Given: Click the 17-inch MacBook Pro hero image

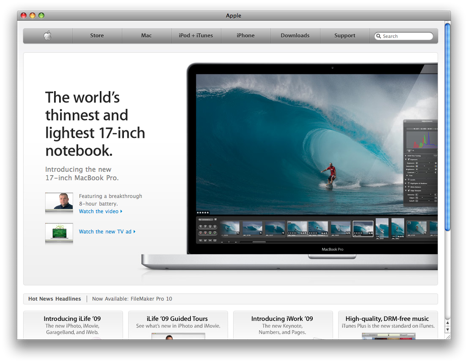Looking at the screenshot, I should point(289,166).
